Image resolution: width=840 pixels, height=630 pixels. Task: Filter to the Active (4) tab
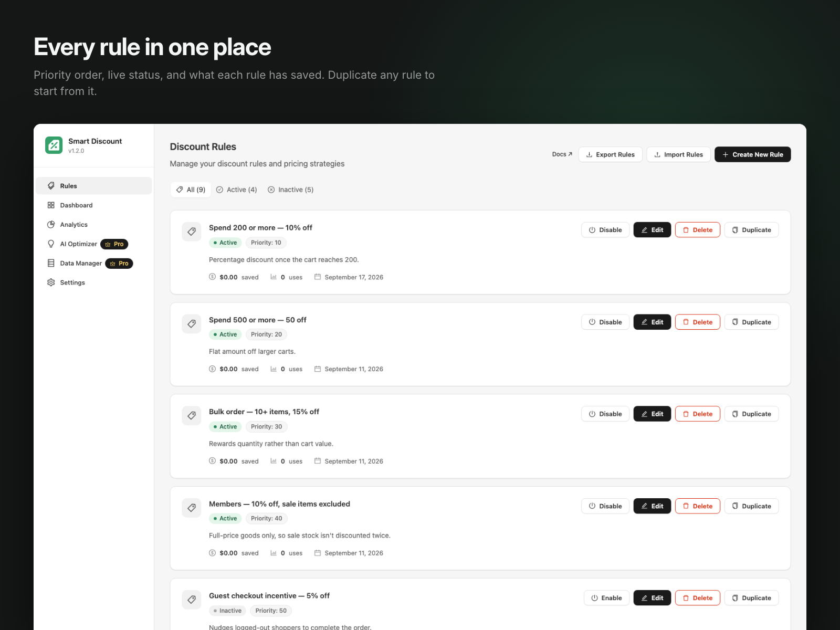coord(237,190)
